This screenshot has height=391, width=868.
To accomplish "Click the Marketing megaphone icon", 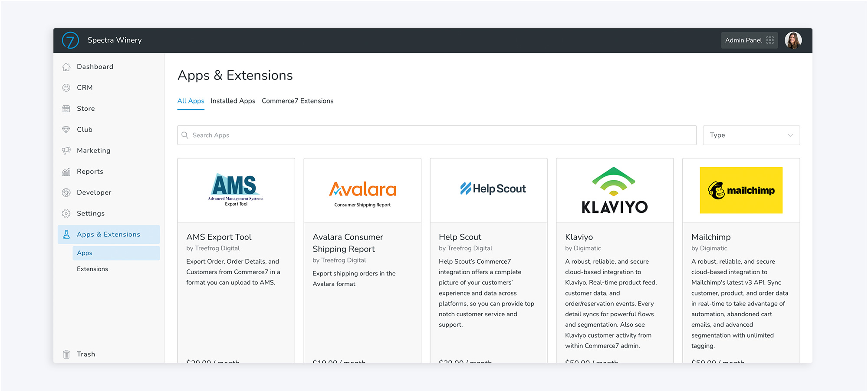I will click(x=66, y=150).
